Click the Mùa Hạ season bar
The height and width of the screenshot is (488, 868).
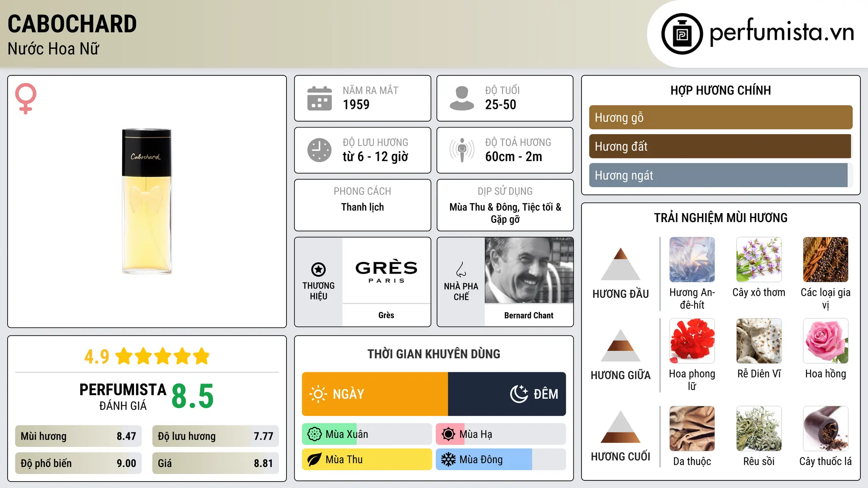click(501, 434)
